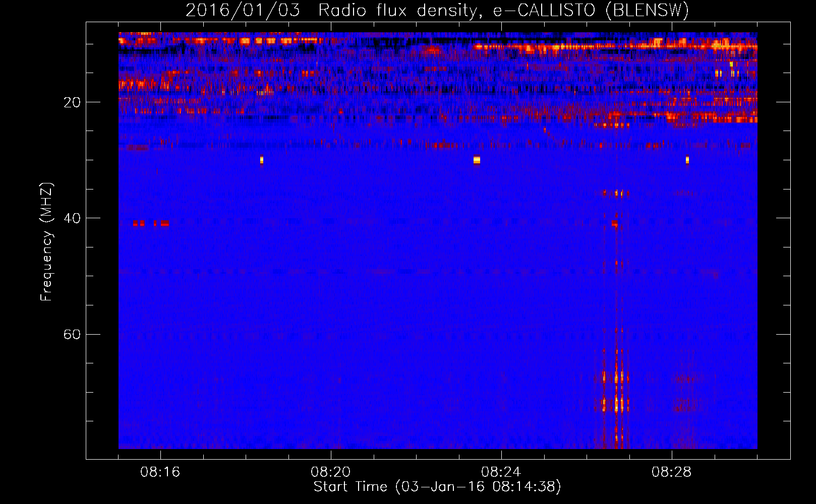Click the 40 MHz frequency tick label
The image size is (816, 504).
[72, 218]
